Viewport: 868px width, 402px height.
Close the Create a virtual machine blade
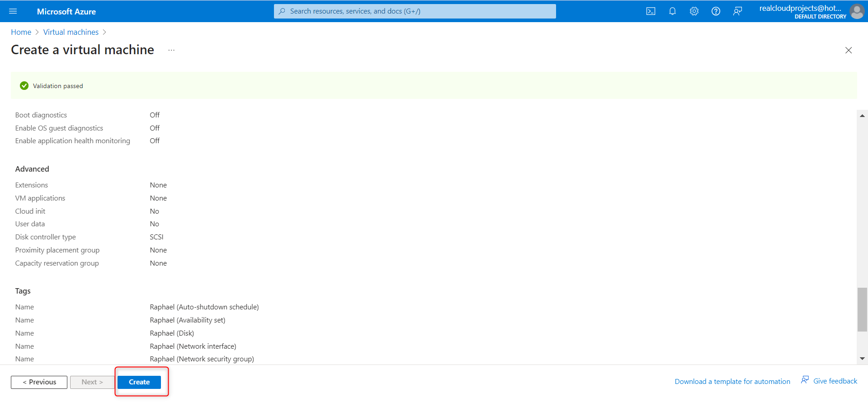[x=849, y=50]
